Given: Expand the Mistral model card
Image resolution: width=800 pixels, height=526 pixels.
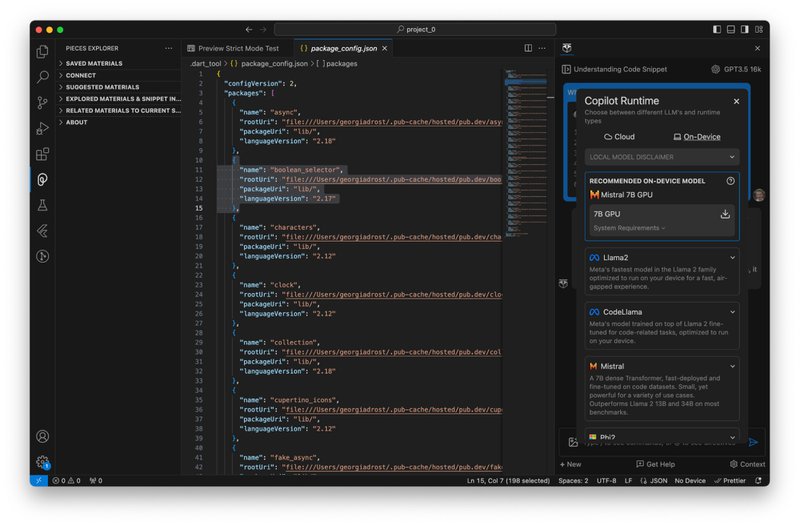Looking at the screenshot, I should [x=732, y=366].
